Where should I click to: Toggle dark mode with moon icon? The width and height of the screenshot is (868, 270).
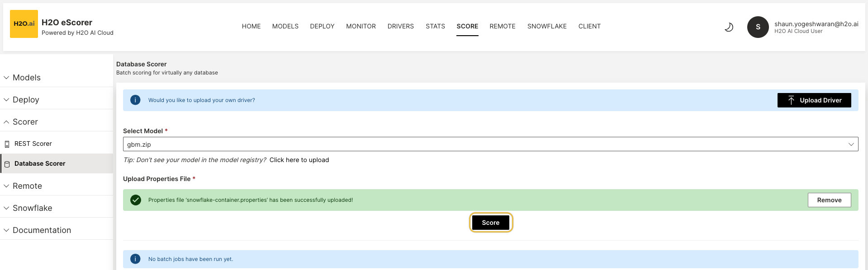click(x=729, y=27)
